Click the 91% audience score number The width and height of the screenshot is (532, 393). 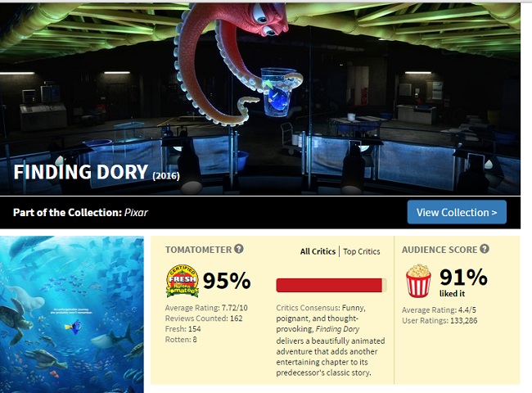(x=463, y=278)
